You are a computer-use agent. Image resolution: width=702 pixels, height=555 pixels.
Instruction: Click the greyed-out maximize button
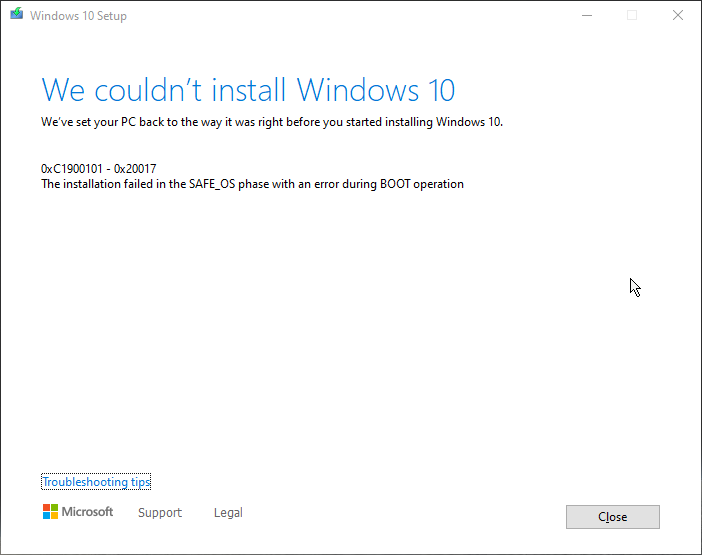pos(632,15)
